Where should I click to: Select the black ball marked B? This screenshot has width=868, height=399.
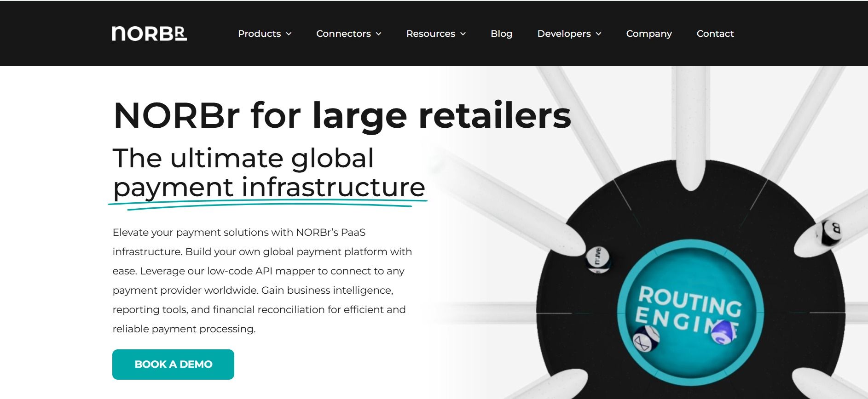pyautogui.click(x=831, y=231)
